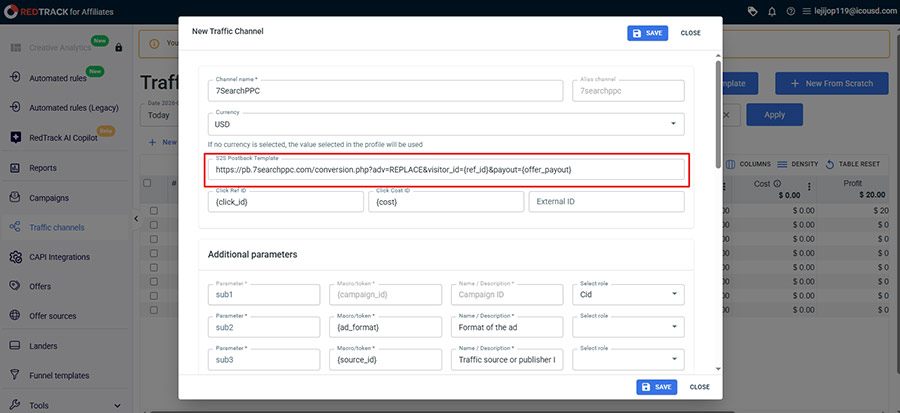
Task: Open the Currency USD dropdown
Action: 446,126
